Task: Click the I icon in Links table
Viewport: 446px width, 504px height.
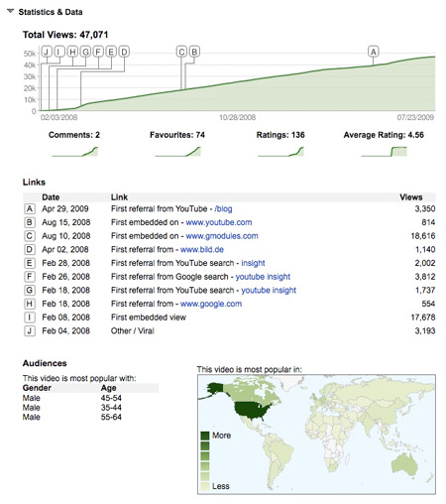Action: click(x=30, y=317)
